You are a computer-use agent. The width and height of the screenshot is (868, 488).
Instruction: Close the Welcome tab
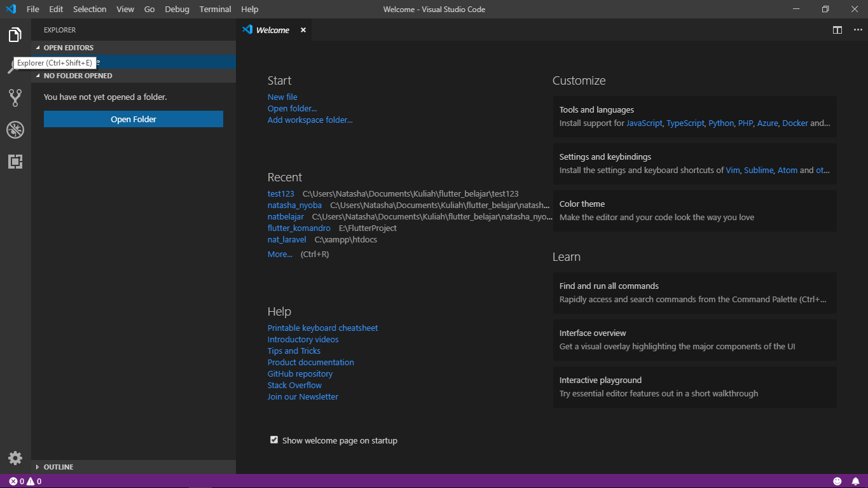click(303, 30)
